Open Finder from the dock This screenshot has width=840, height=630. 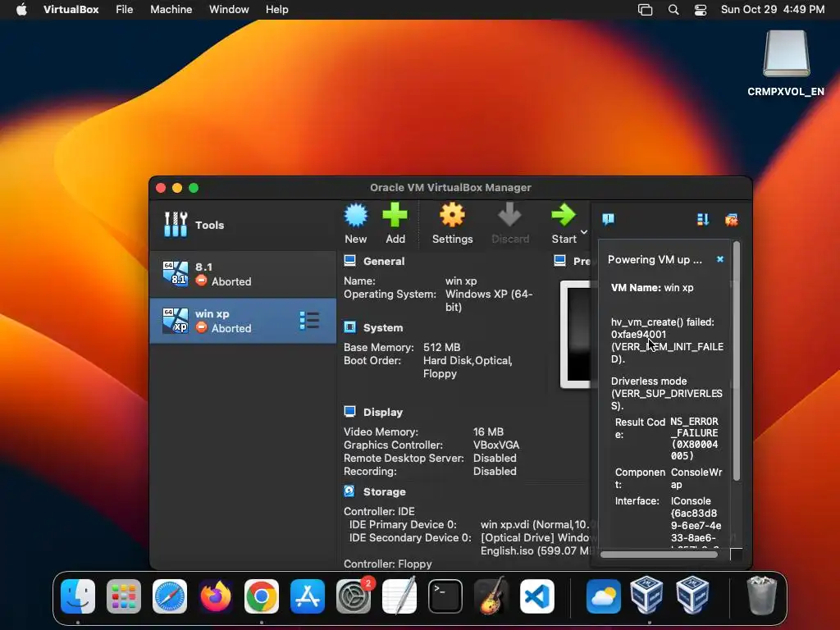point(78,596)
